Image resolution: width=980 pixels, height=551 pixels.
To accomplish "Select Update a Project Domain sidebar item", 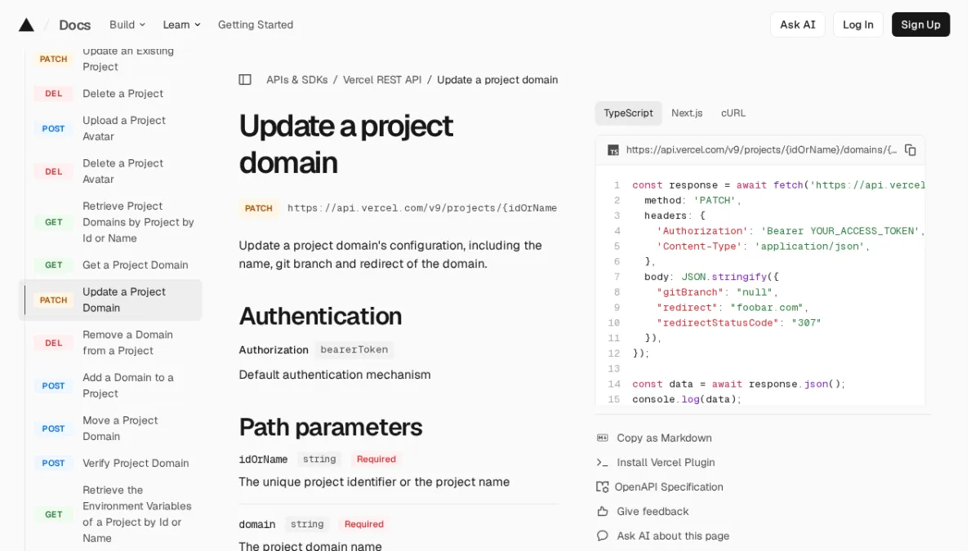I will pyautogui.click(x=110, y=300).
